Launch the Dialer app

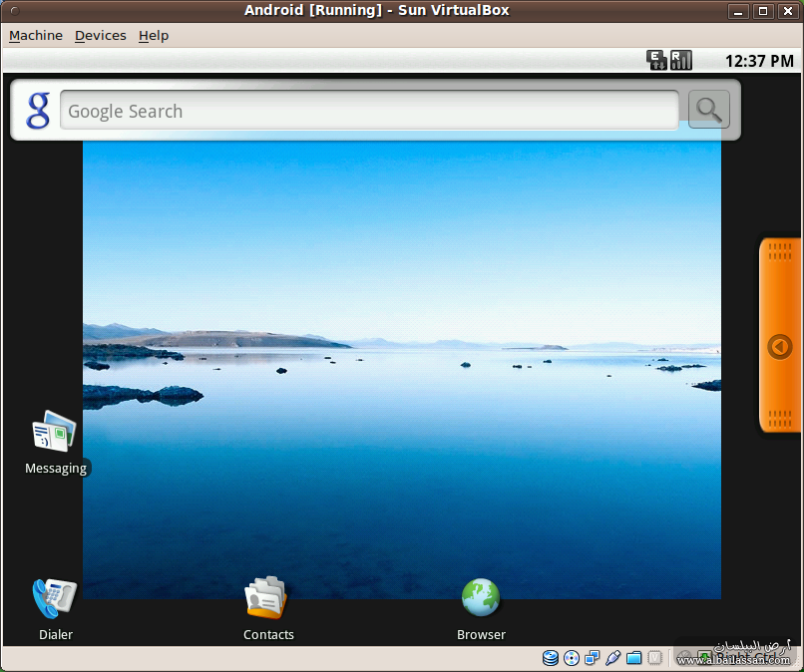coord(56,610)
